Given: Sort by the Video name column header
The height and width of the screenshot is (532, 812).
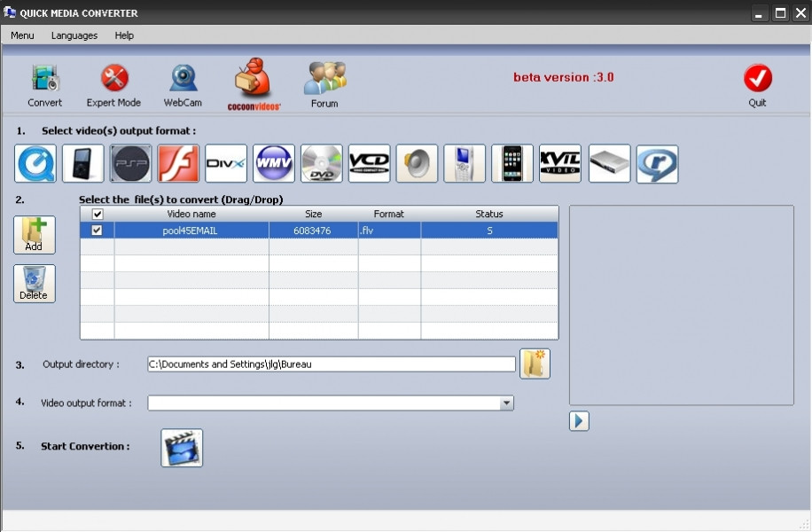Looking at the screenshot, I should [x=191, y=214].
